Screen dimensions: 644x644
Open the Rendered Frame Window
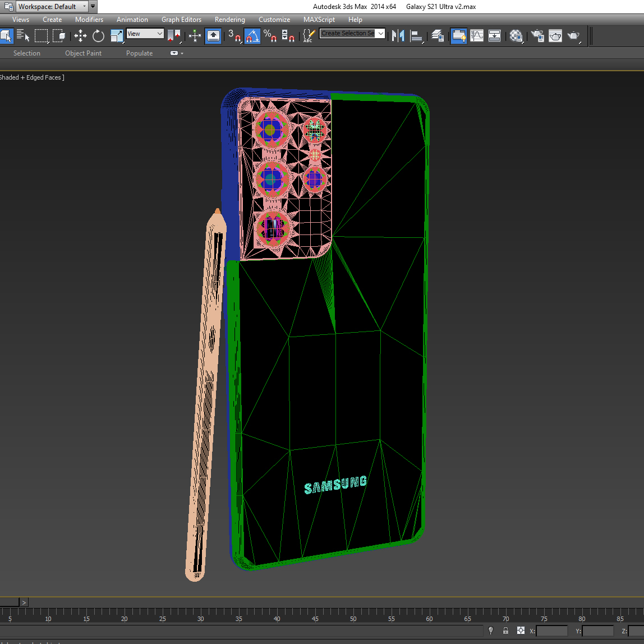(555, 36)
